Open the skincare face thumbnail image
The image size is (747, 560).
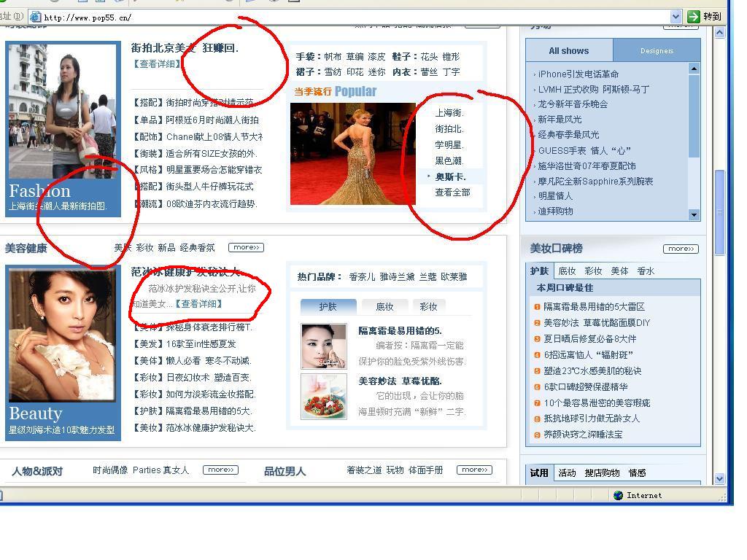324,346
